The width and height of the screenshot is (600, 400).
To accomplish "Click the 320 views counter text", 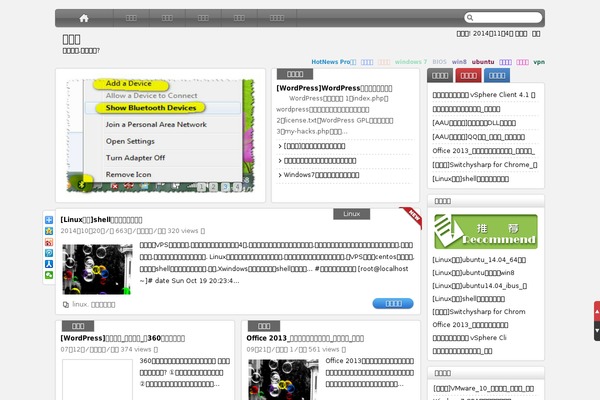I will click(x=183, y=231).
